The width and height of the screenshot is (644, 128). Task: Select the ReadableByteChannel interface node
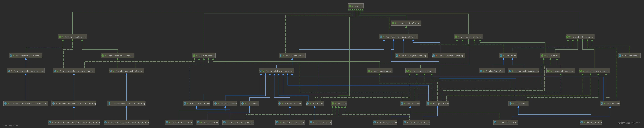click(580, 37)
